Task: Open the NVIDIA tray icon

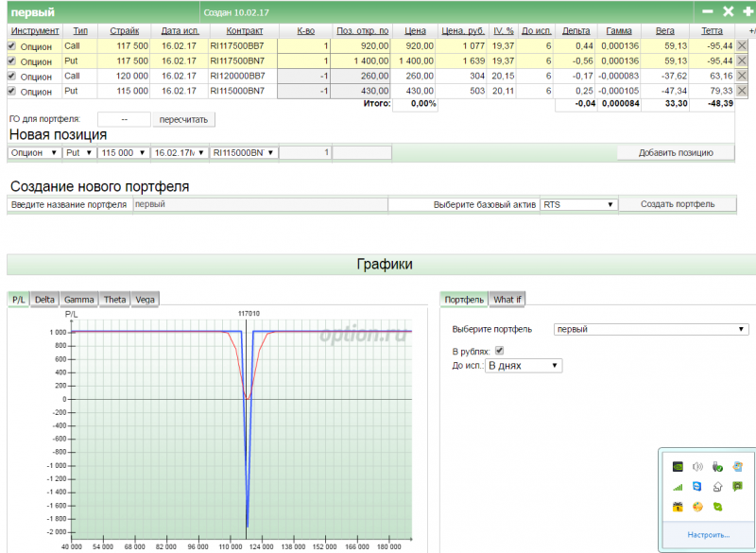Action: (x=677, y=466)
